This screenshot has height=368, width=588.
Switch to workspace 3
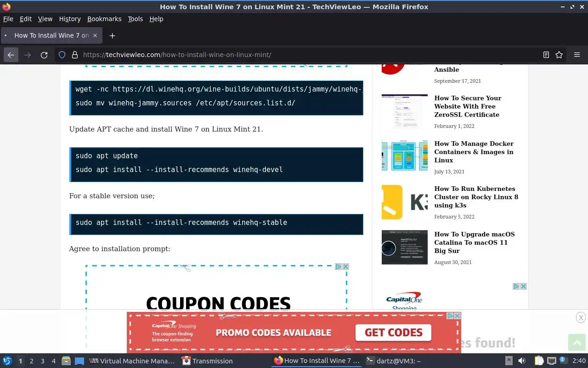click(42, 361)
